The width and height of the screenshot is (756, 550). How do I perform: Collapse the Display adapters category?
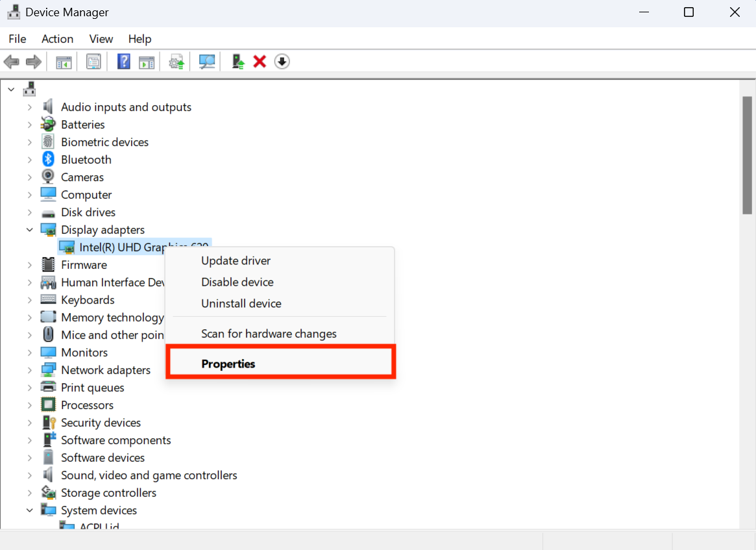[29, 229]
